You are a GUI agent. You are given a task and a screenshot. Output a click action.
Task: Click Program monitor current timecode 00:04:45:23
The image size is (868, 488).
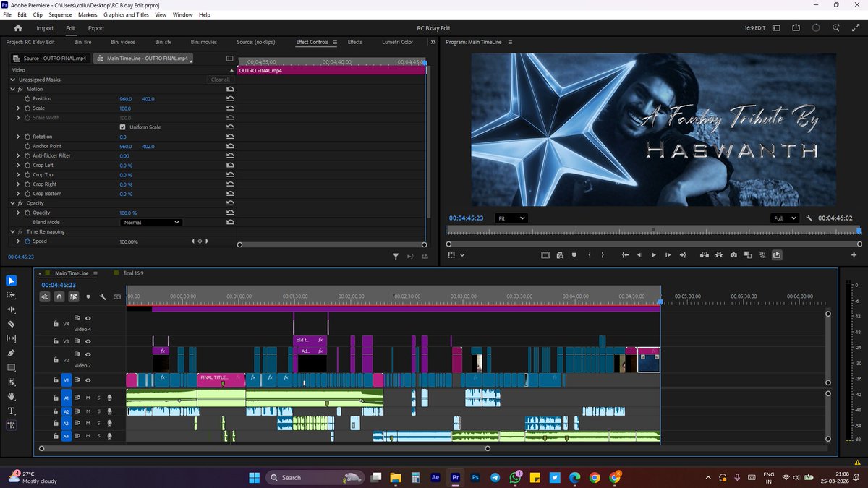click(x=465, y=218)
